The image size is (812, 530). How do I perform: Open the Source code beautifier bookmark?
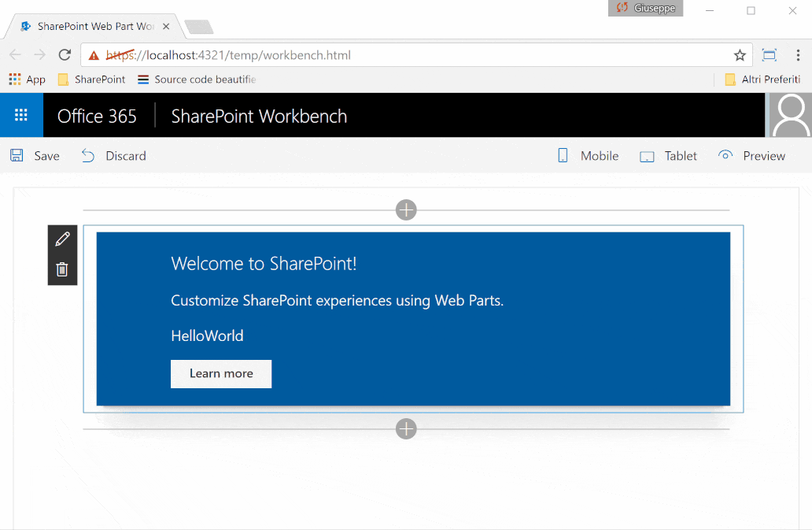[x=197, y=80]
